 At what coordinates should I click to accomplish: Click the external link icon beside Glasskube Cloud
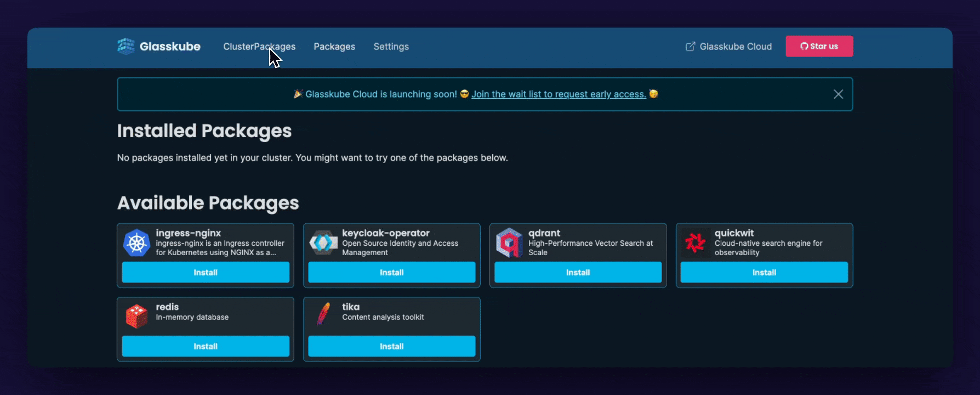(690, 47)
